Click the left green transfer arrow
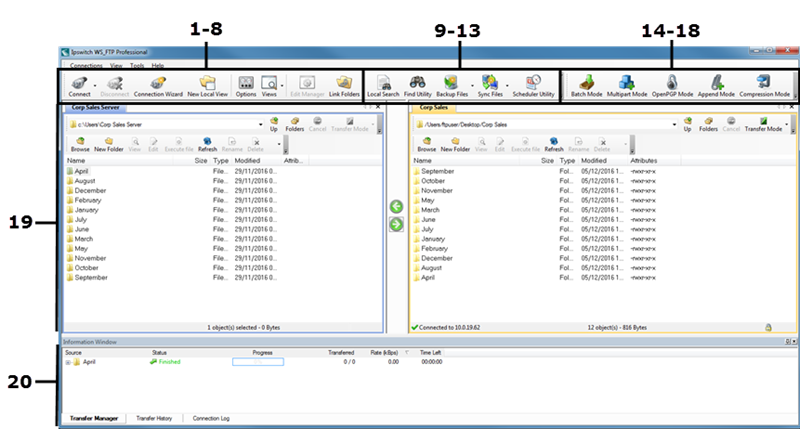The image size is (800, 429). [396, 207]
